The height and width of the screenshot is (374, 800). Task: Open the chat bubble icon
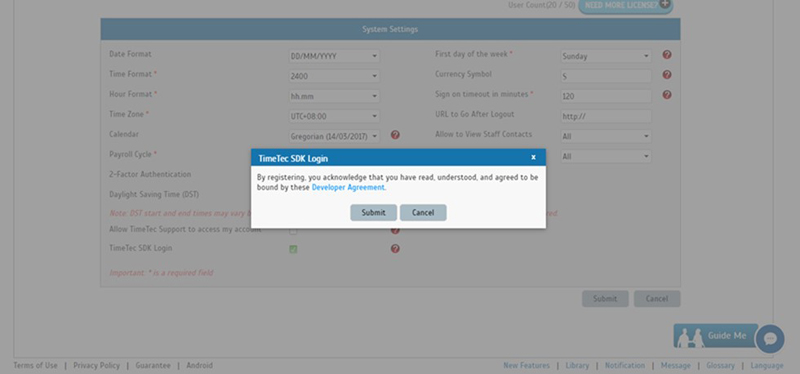point(770,339)
